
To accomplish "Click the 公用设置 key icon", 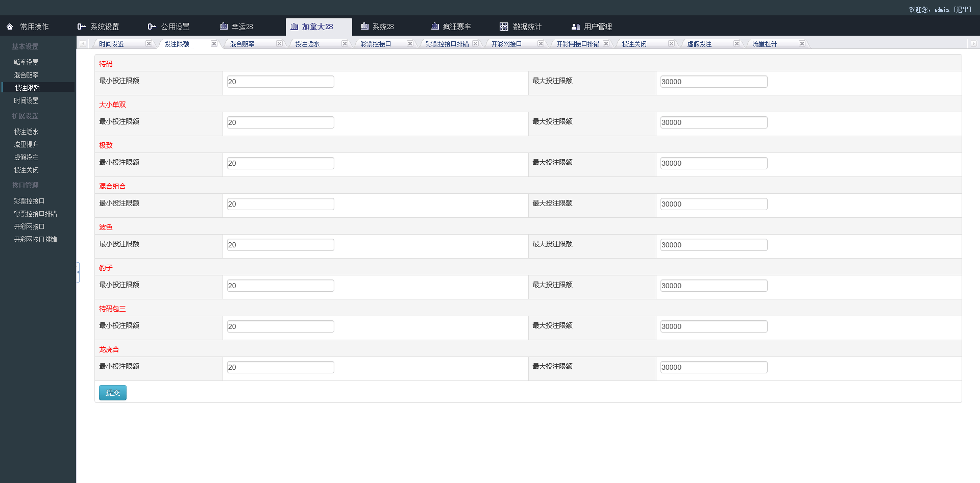I will tap(151, 26).
